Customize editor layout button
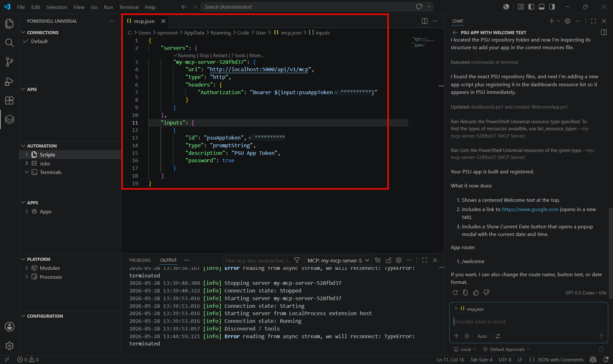This screenshot has height=364, width=613. click(x=521, y=7)
